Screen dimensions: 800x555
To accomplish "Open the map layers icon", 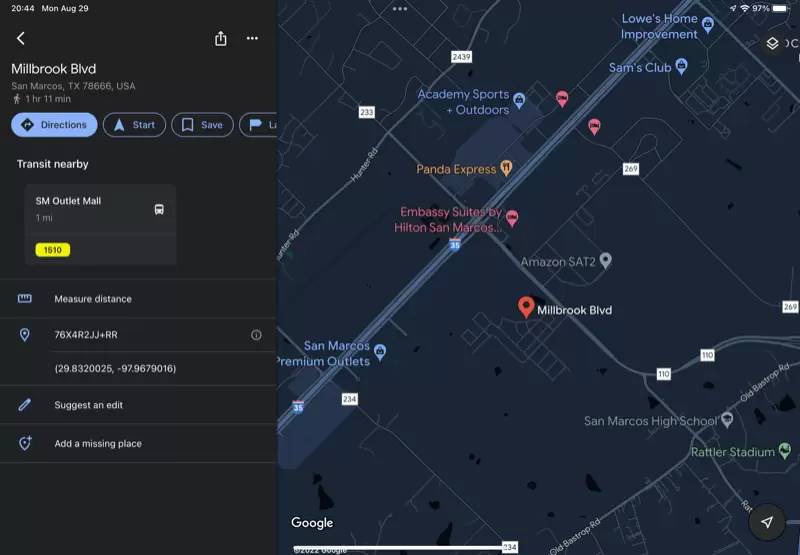I will (772, 44).
